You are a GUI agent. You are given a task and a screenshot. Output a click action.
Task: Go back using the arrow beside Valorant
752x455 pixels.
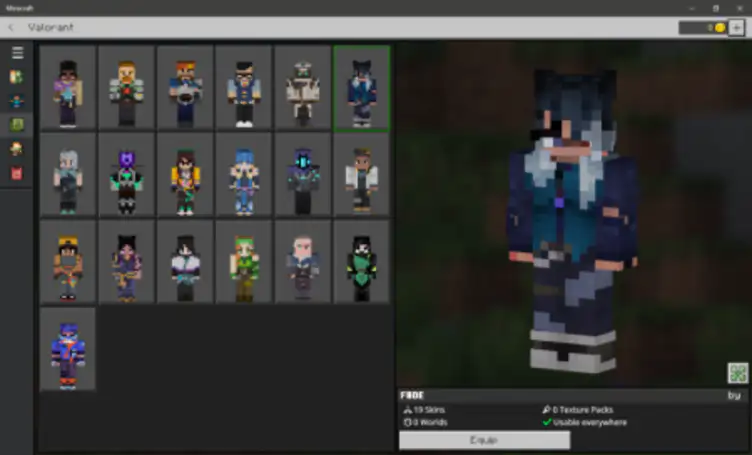click(x=11, y=27)
